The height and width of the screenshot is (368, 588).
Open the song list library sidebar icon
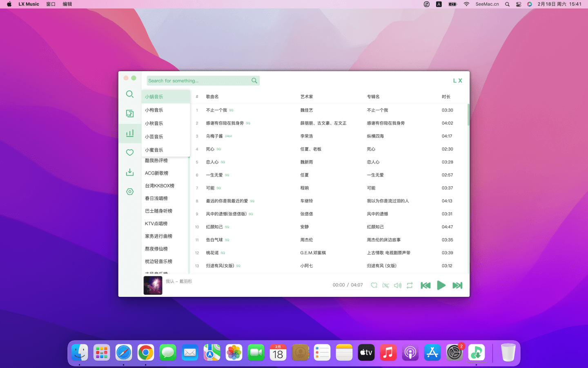point(130,114)
